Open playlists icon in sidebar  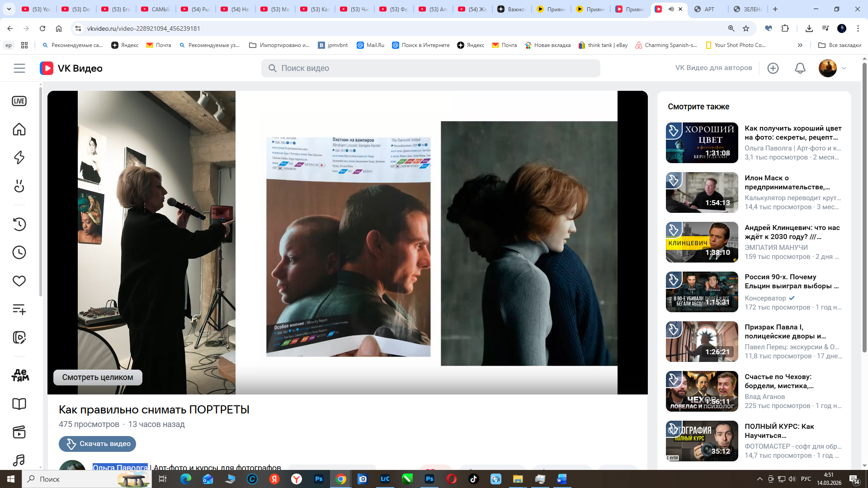19,310
